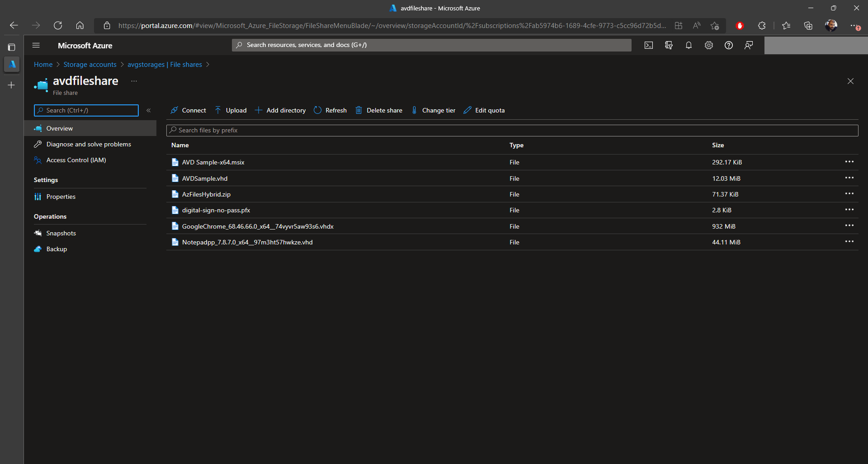Open the browser extensions puzzle icon
The image size is (868, 464).
click(x=762, y=26)
